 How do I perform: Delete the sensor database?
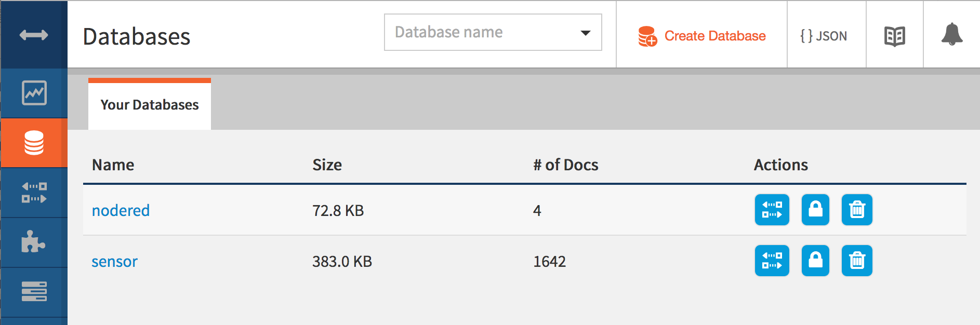click(857, 261)
